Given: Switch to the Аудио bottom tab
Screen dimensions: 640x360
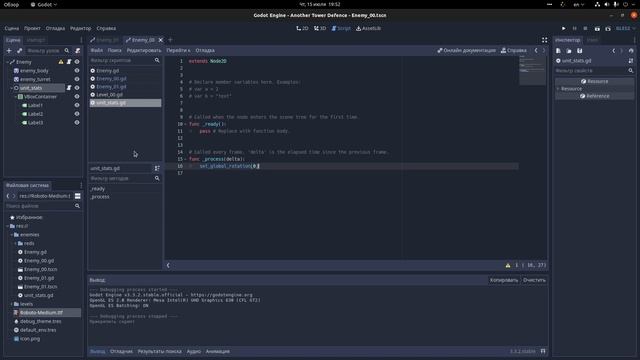Looking at the screenshot, I should click(x=193, y=351).
